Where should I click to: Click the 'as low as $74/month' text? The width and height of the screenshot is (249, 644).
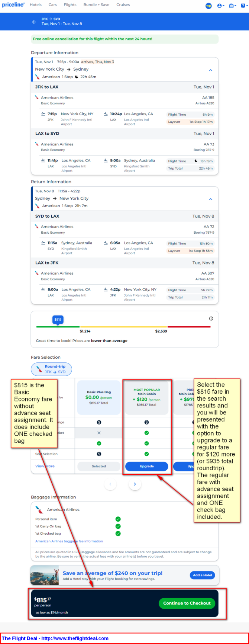coord(52,612)
